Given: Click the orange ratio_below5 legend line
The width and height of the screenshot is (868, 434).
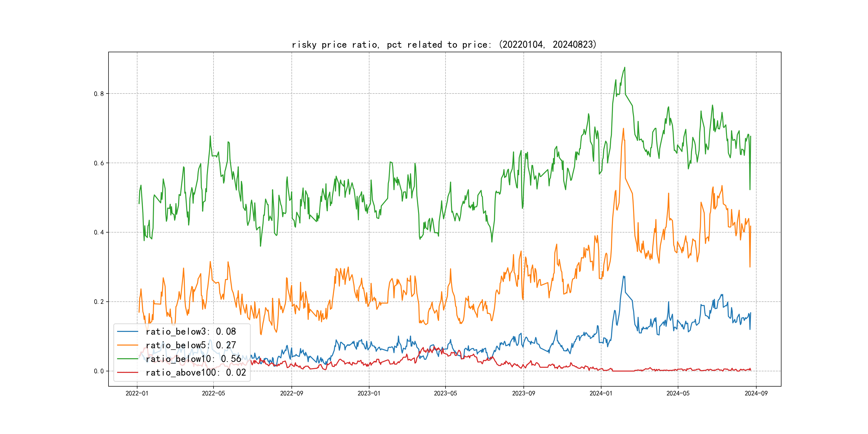Looking at the screenshot, I should (x=127, y=345).
